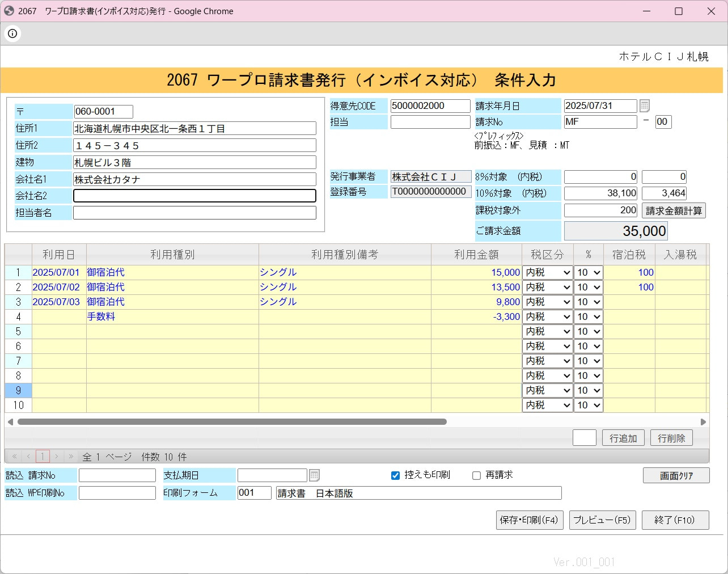Select the シングル cell in row 3
This screenshot has height=574, width=728.
tap(345, 302)
